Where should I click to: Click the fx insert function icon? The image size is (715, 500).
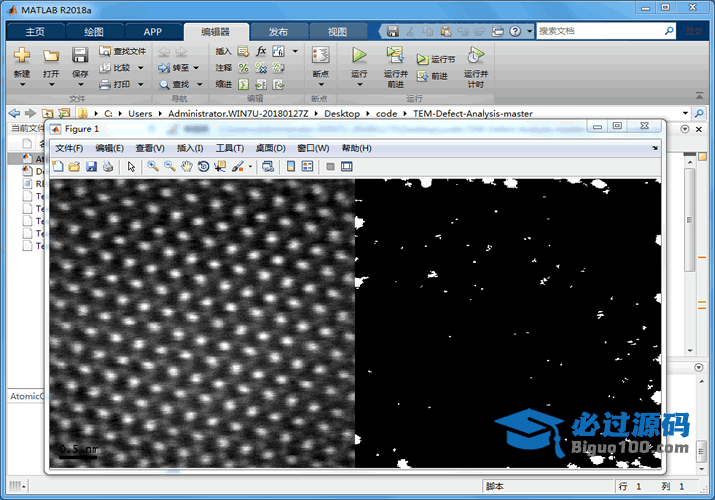click(261, 51)
